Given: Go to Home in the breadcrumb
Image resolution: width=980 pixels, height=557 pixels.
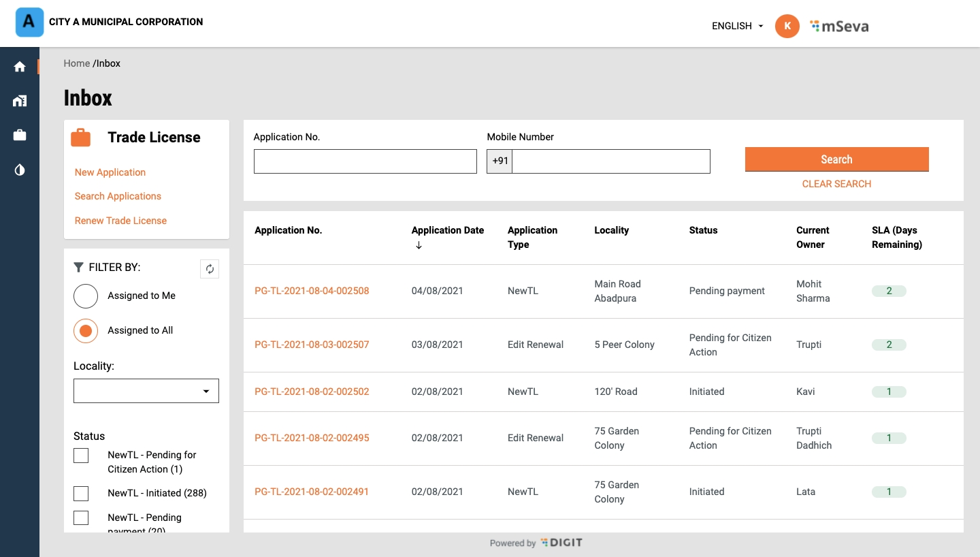Looking at the screenshot, I should click(x=77, y=63).
